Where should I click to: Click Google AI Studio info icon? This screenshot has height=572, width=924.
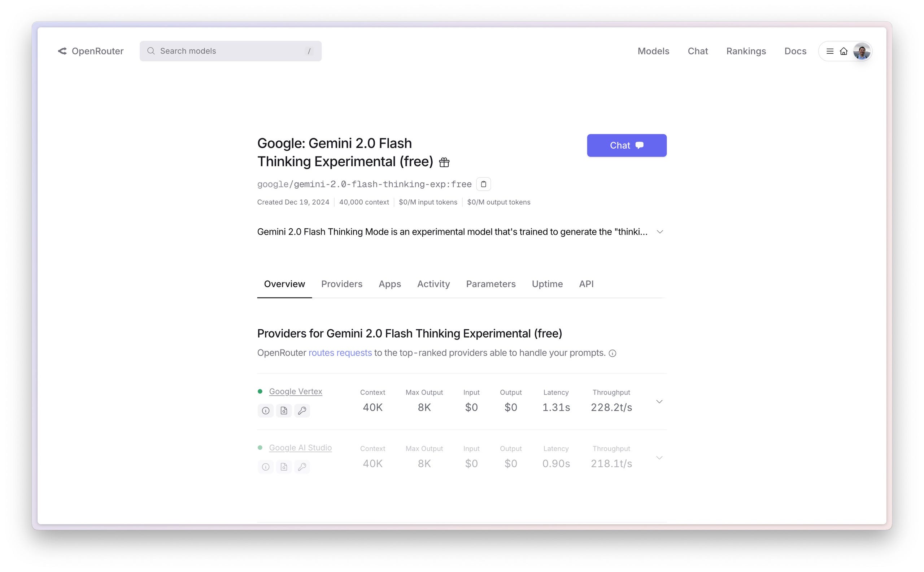265,467
